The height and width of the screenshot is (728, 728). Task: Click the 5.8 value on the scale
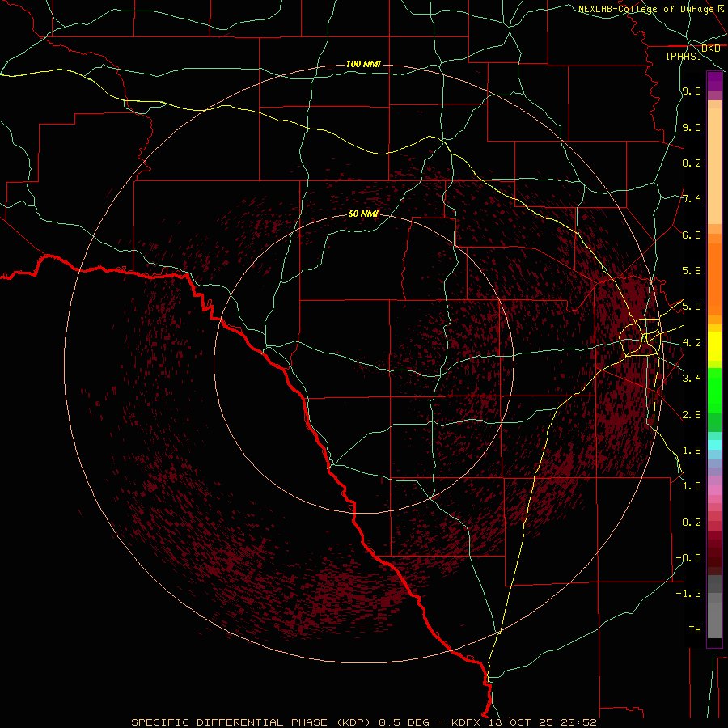tap(692, 271)
